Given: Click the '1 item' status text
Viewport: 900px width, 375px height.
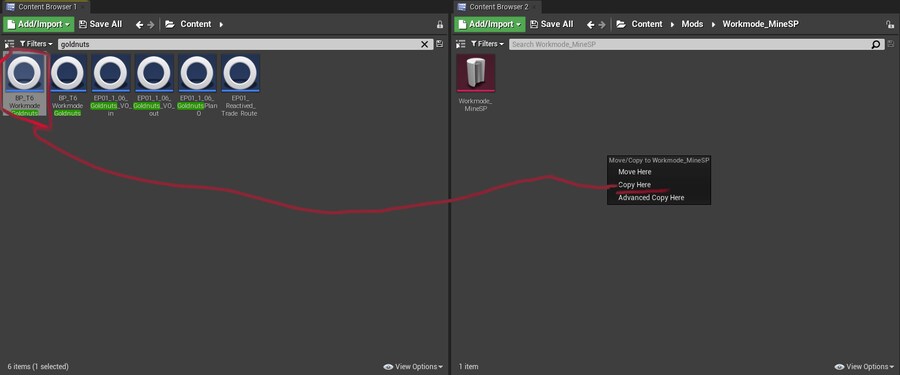Looking at the screenshot, I should [468, 366].
